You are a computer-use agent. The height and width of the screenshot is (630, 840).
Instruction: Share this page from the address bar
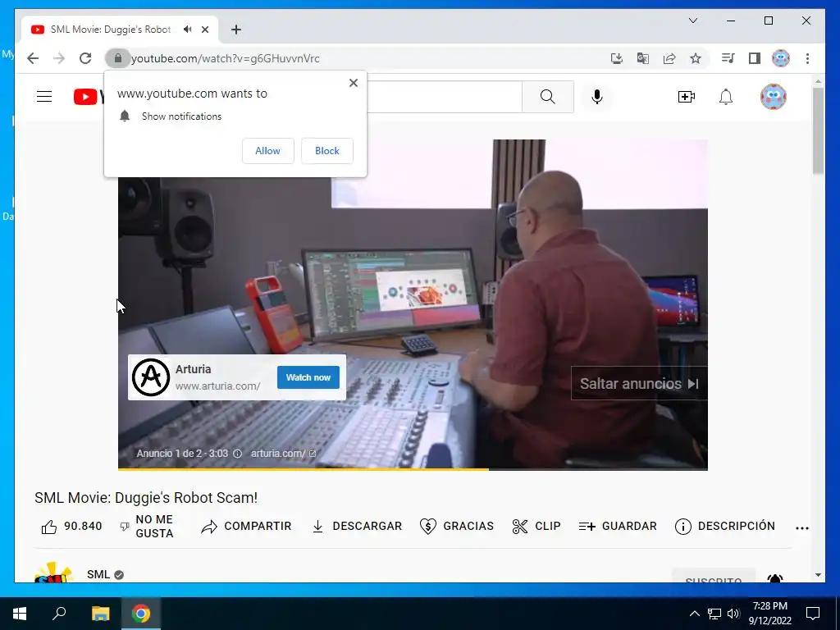pos(669,58)
